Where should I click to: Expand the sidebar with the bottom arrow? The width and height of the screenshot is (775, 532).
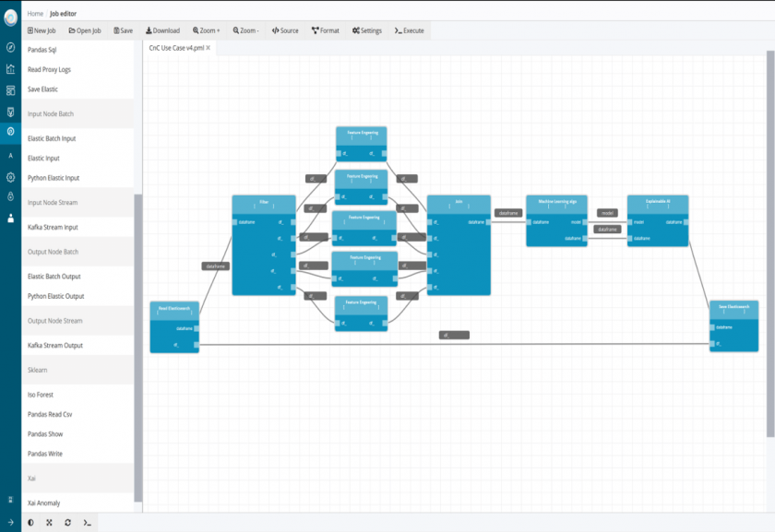[x=10, y=523]
